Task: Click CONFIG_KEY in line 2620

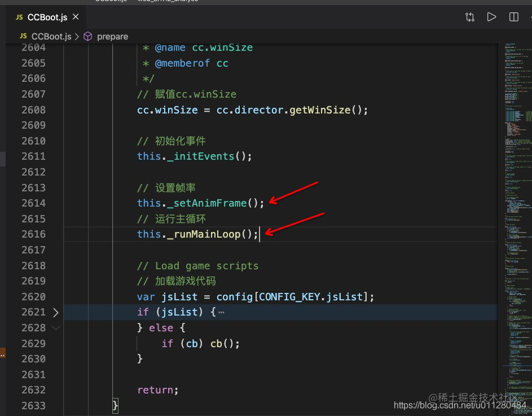Action: pyautogui.click(x=289, y=297)
